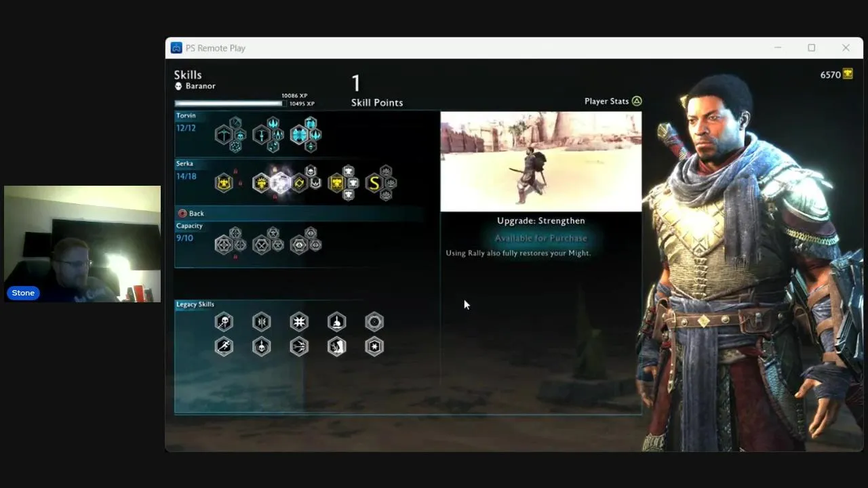The height and width of the screenshot is (488, 868).
Task: Select the Capacity eye-shaped main skill
Action: (x=299, y=245)
